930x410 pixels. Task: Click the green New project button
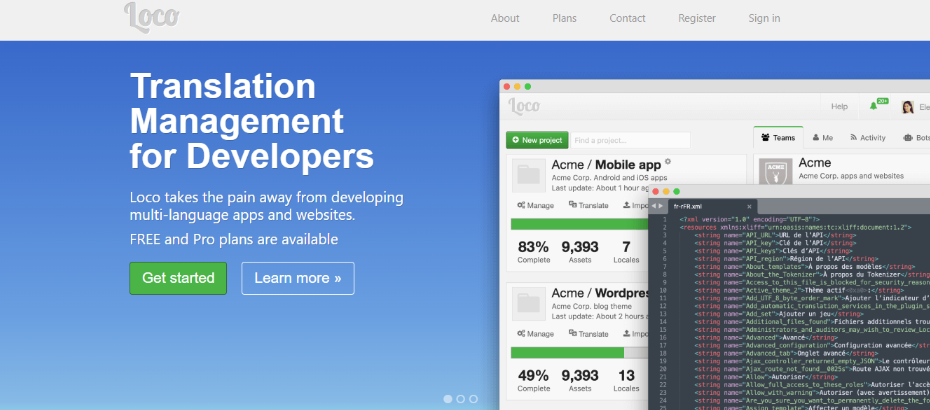536,140
